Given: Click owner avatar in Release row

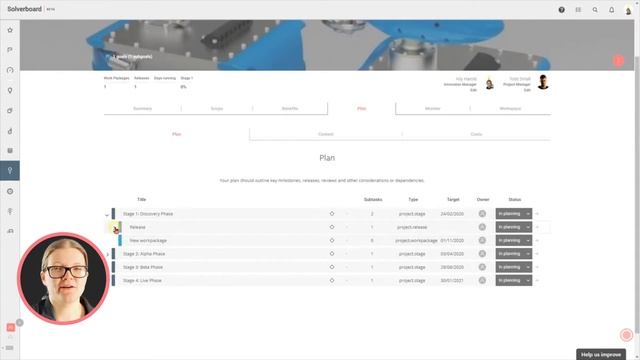Looking at the screenshot, I should (482, 227).
